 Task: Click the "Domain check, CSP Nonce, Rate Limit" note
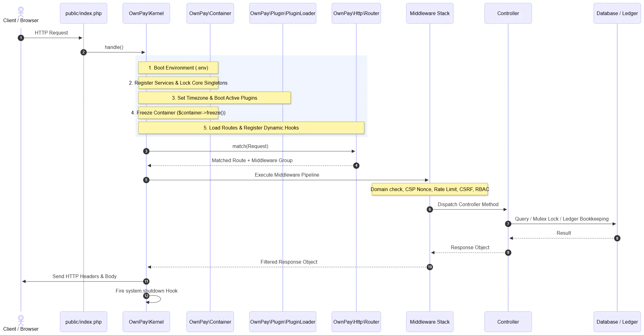click(x=430, y=189)
